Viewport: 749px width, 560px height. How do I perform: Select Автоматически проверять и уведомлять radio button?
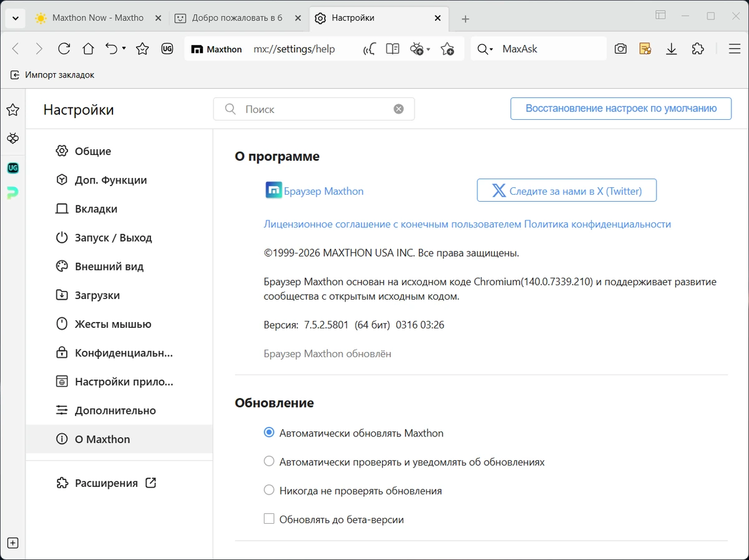269,461
